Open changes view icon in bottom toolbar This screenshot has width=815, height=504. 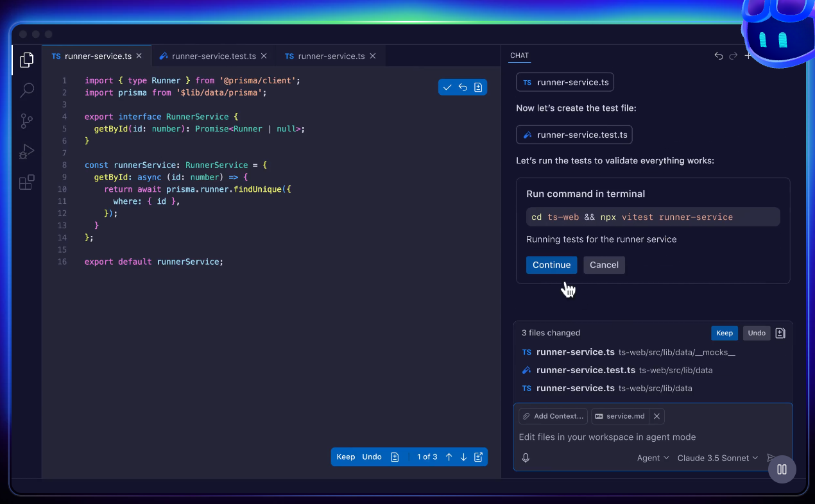click(x=478, y=457)
